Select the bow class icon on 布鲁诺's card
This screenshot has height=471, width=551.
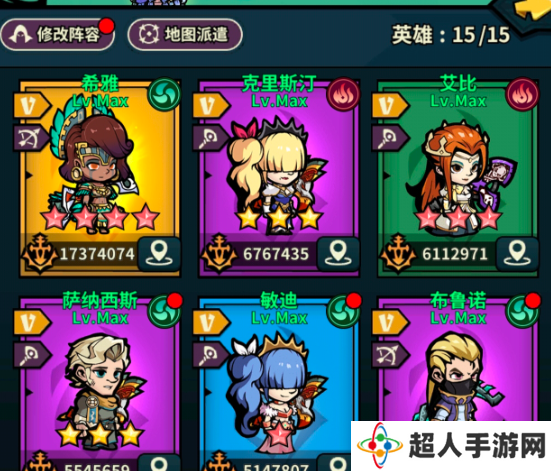(x=389, y=355)
